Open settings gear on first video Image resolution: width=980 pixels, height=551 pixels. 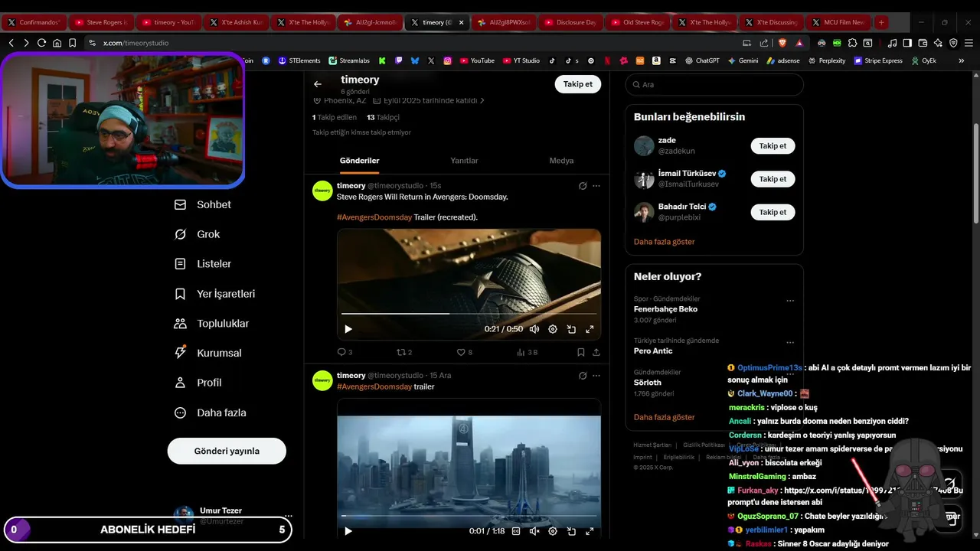coord(553,329)
